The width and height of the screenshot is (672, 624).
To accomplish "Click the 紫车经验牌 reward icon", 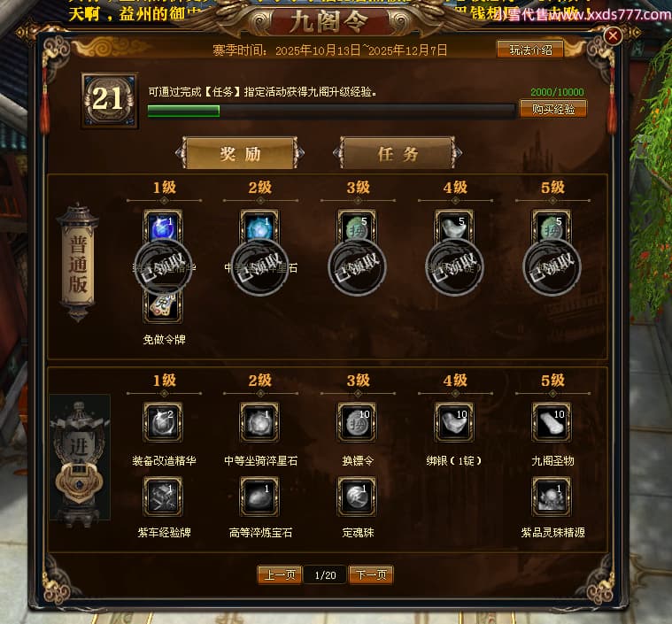I will coord(163,497).
